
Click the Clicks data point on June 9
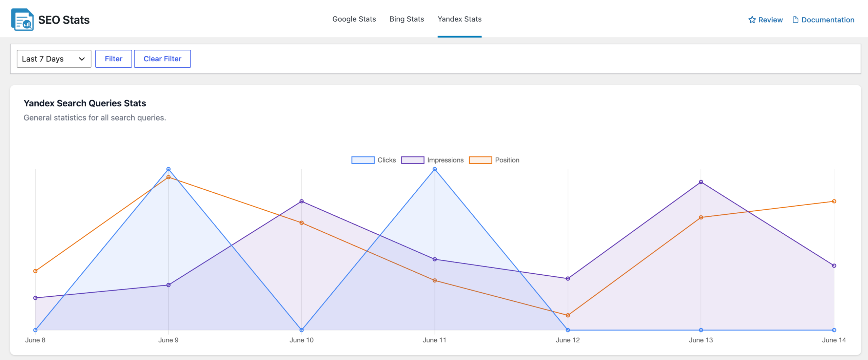169,169
